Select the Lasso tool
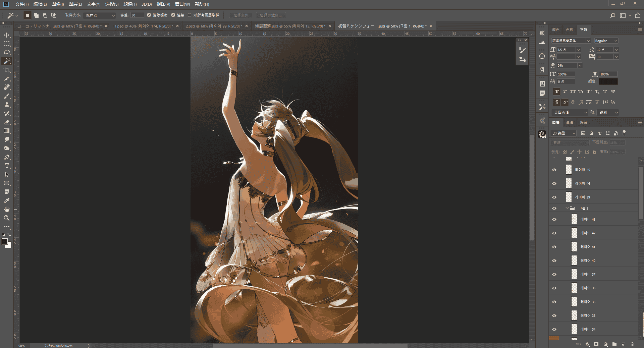The height and width of the screenshot is (348, 644). tap(7, 53)
